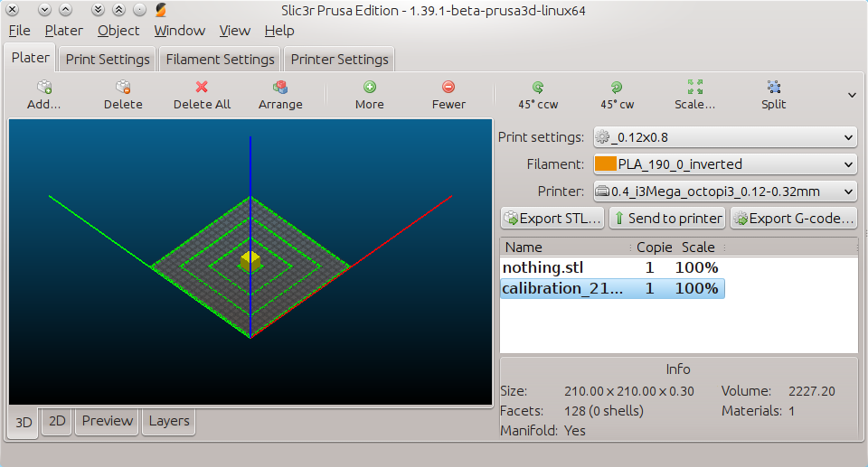The image size is (868, 467).
Task: Click the Slic3r app icon in title bar
Action: click(x=161, y=10)
